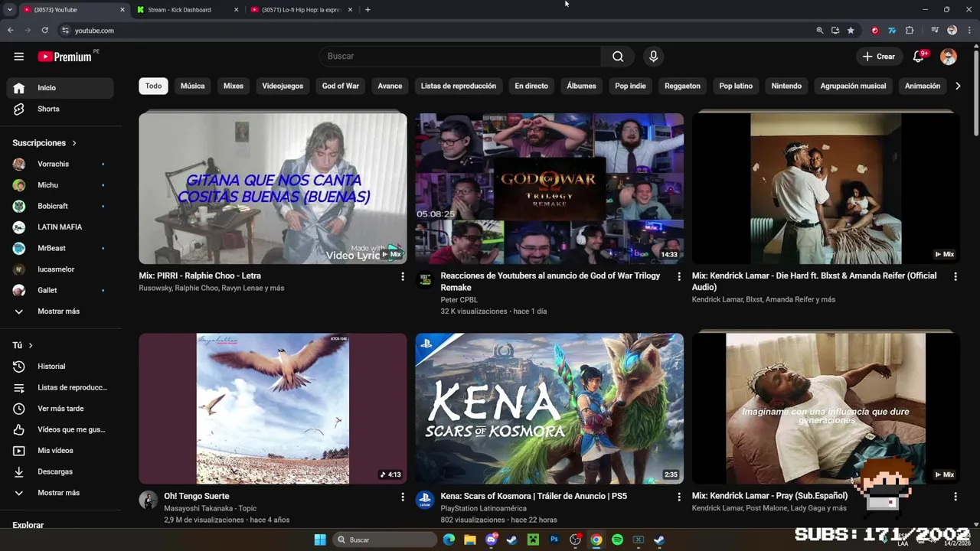
Task: Click the Crear button
Action: pyautogui.click(x=879, y=57)
